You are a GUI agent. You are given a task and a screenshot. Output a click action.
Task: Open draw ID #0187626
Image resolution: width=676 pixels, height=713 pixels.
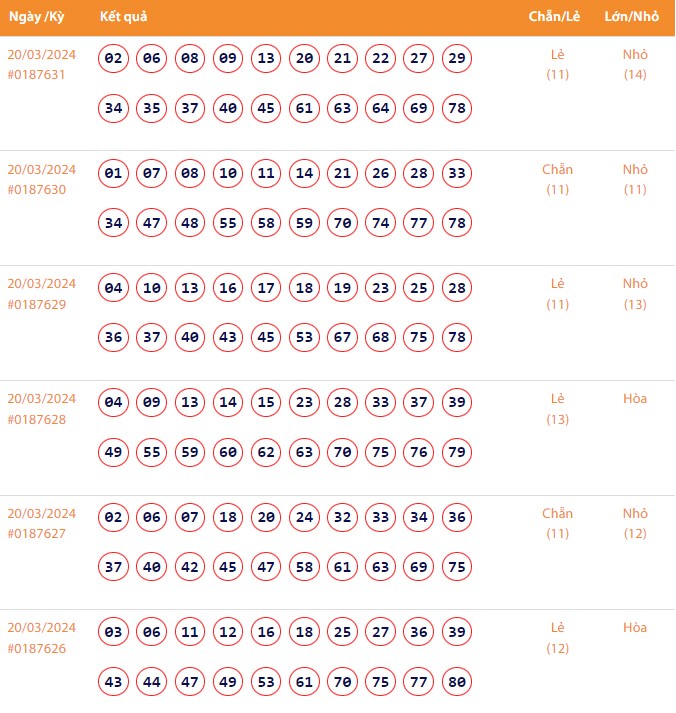tap(36, 649)
